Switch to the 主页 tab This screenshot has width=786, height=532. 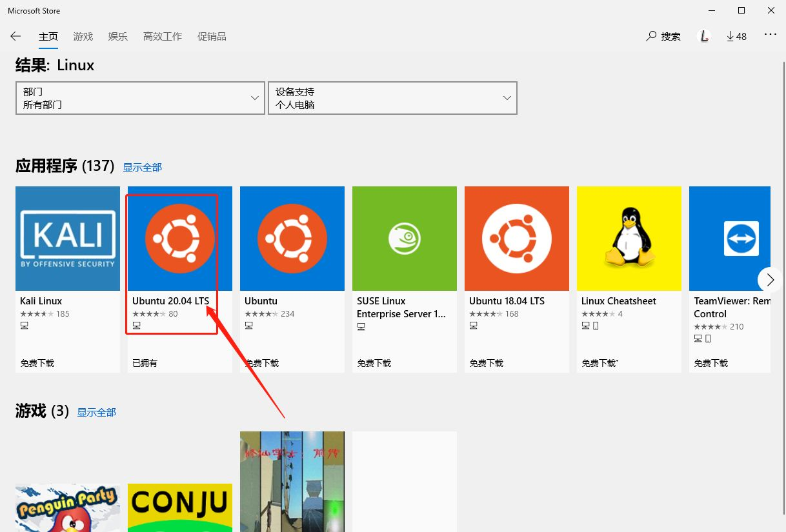tap(48, 37)
